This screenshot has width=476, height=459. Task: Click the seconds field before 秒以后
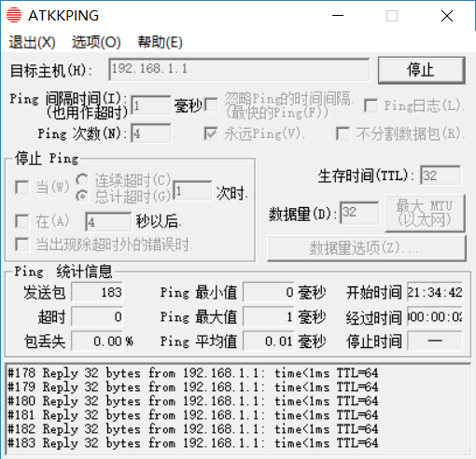pyautogui.click(x=108, y=222)
